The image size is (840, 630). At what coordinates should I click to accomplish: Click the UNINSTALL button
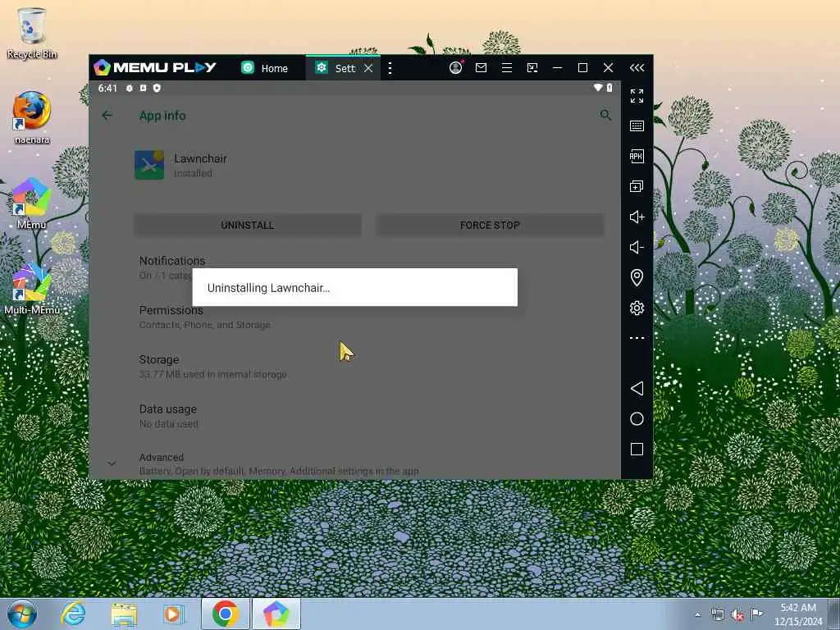click(248, 225)
